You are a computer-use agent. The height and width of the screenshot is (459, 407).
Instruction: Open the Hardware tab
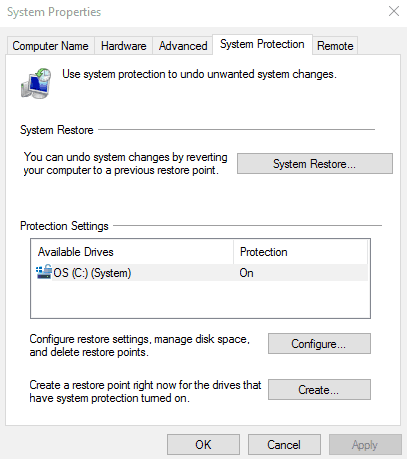pyautogui.click(x=124, y=46)
